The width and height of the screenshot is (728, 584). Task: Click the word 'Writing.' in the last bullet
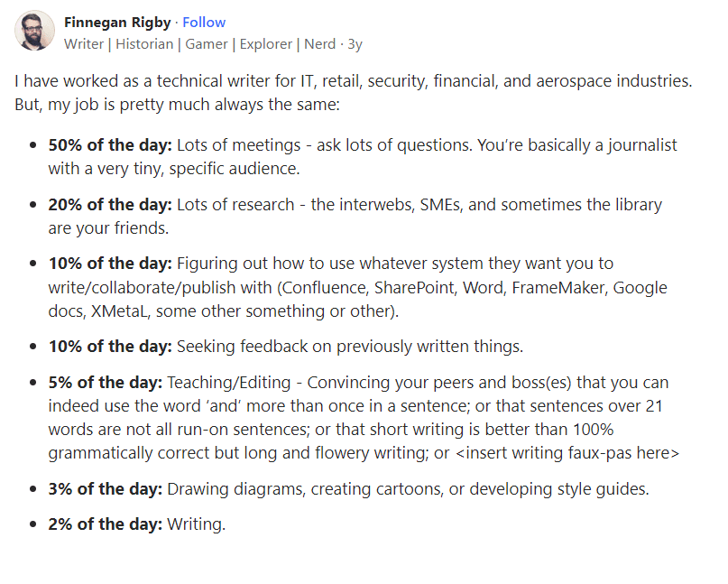click(x=196, y=524)
